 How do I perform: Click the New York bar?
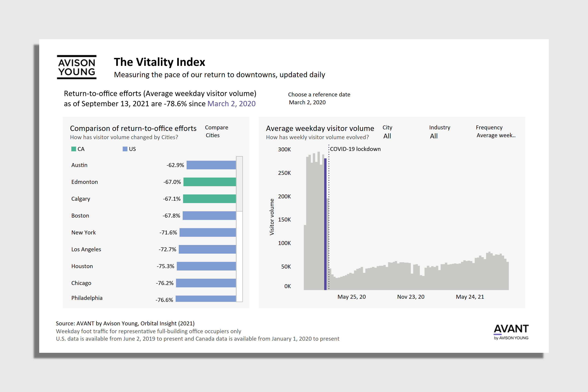pyautogui.click(x=208, y=232)
